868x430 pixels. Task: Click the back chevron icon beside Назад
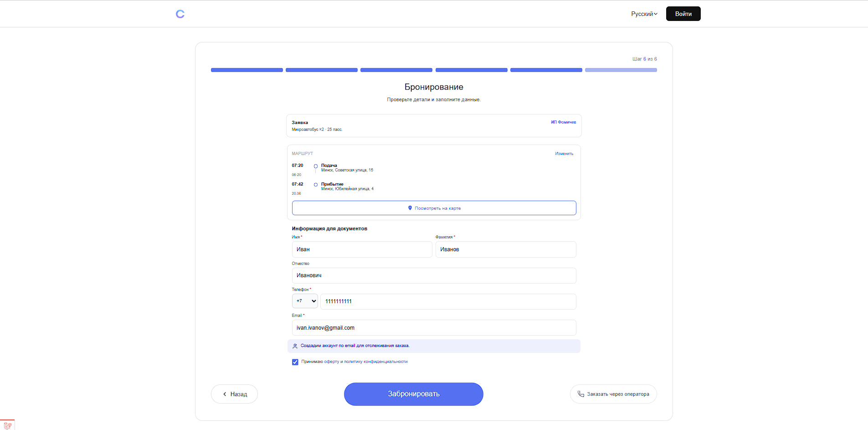coord(225,394)
